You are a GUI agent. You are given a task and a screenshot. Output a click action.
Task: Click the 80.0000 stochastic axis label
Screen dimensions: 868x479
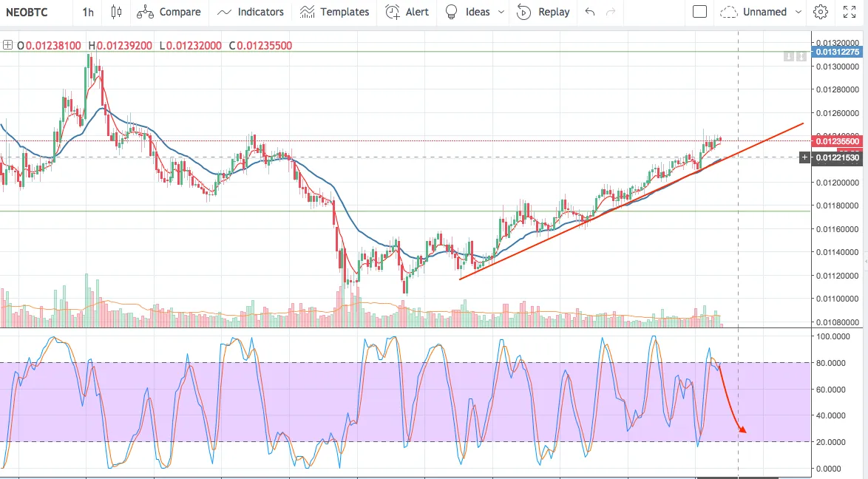(x=830, y=363)
